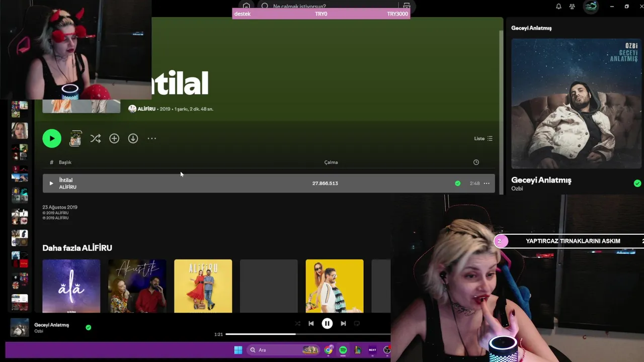Open the NEXT taskbar icon

[x=372, y=350]
